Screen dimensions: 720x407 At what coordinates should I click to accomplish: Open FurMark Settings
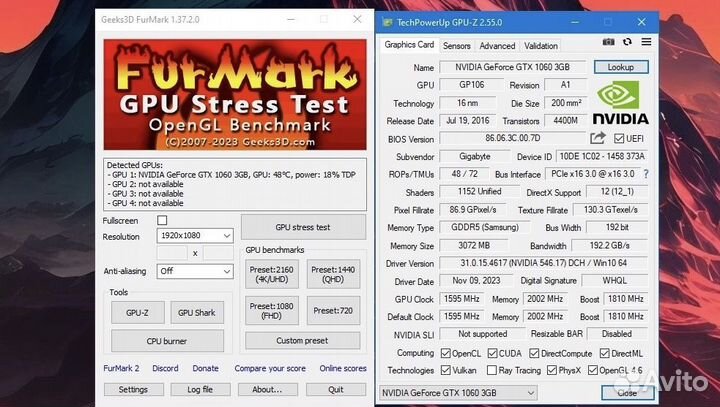[134, 389]
